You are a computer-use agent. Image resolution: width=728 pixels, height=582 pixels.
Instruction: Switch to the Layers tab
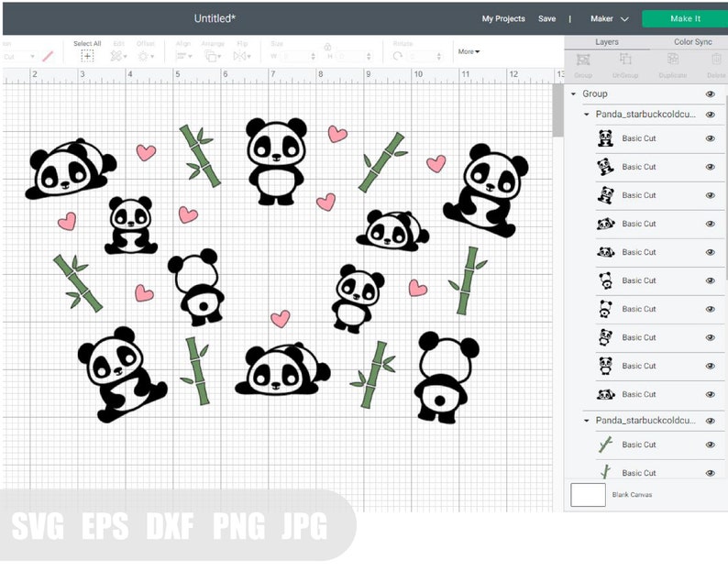click(x=607, y=42)
